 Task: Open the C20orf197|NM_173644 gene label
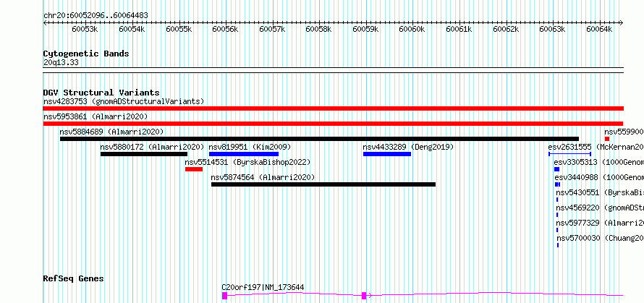[263, 287]
